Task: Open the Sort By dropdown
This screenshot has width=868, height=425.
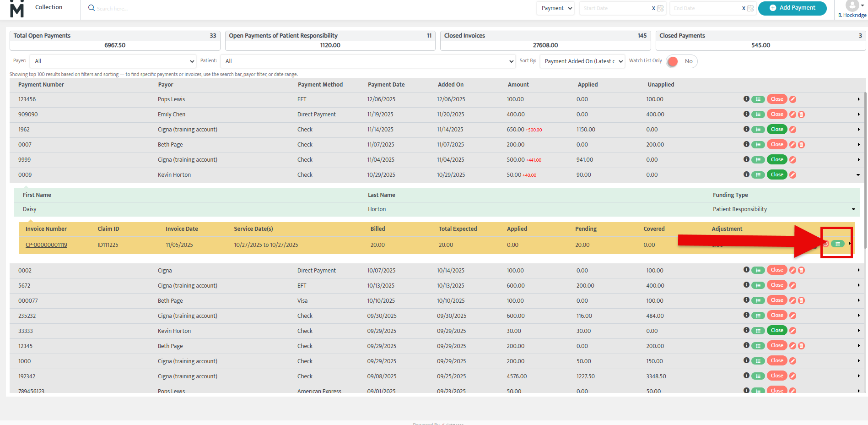Action: (582, 61)
